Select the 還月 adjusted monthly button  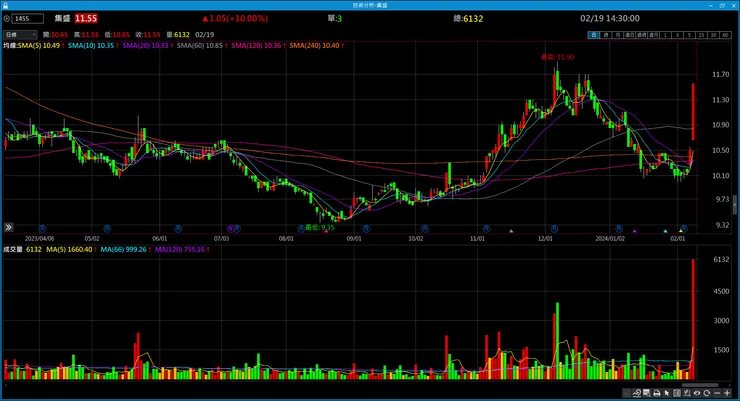(654, 35)
